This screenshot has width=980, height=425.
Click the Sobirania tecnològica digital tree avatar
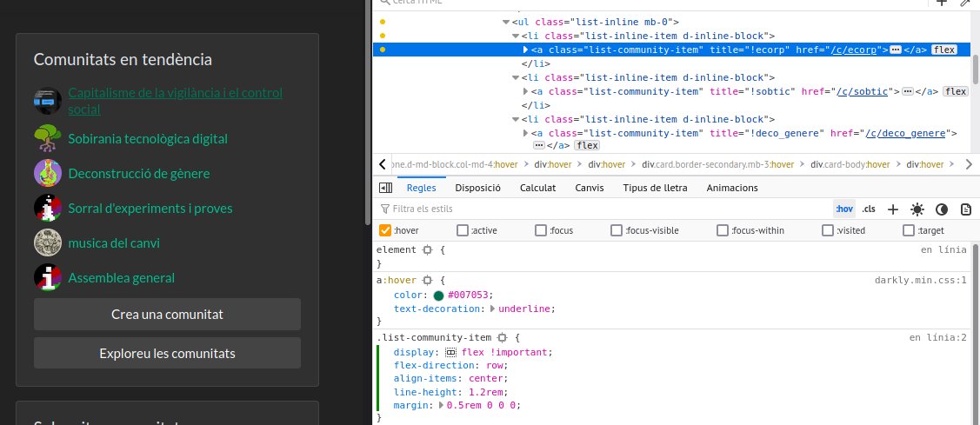[48, 139]
